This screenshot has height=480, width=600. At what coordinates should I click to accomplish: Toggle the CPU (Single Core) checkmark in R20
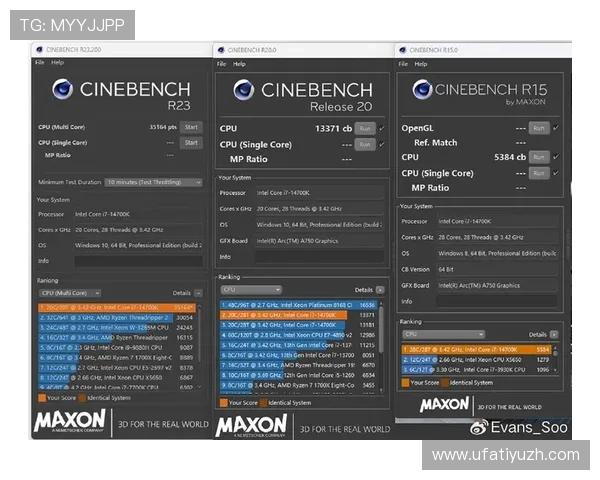(382, 144)
